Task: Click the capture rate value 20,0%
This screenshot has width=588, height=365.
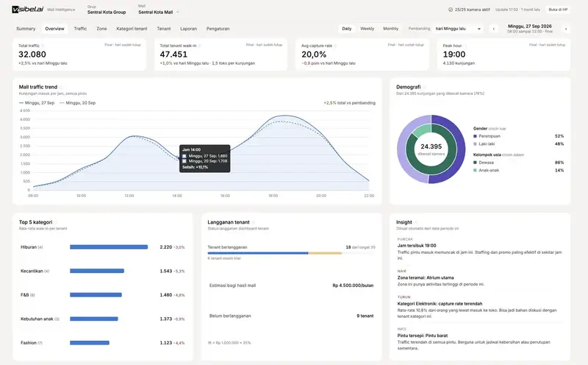Action: tap(314, 54)
